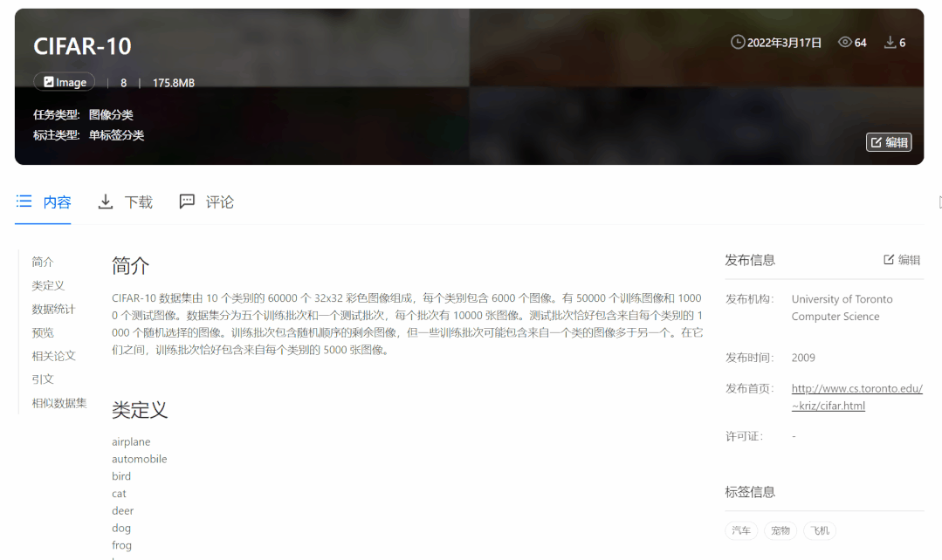Click the CIFAR-10 description paragraph
The width and height of the screenshot is (942, 560).
click(x=407, y=324)
